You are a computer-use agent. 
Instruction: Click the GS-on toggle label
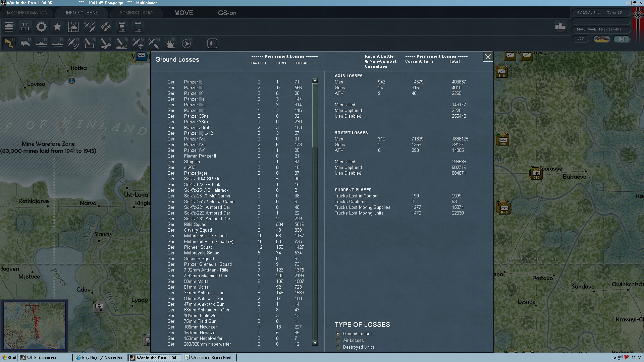[x=227, y=13]
